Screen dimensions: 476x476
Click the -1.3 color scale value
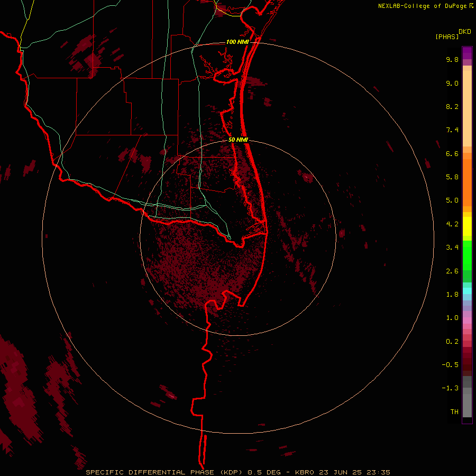[x=450, y=388]
